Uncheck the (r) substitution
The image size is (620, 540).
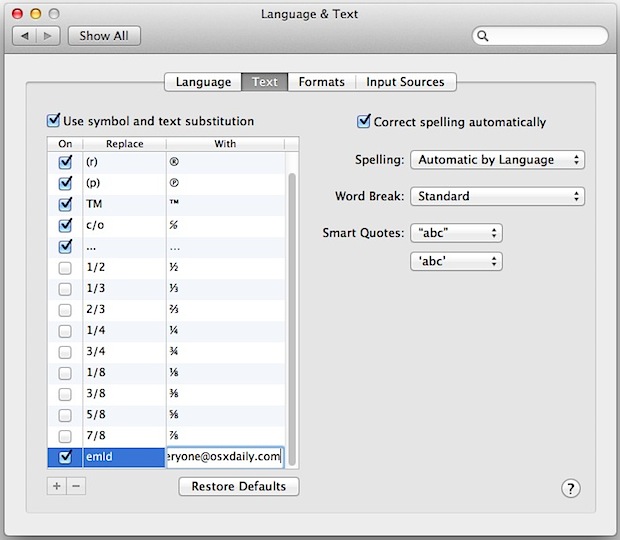65,162
